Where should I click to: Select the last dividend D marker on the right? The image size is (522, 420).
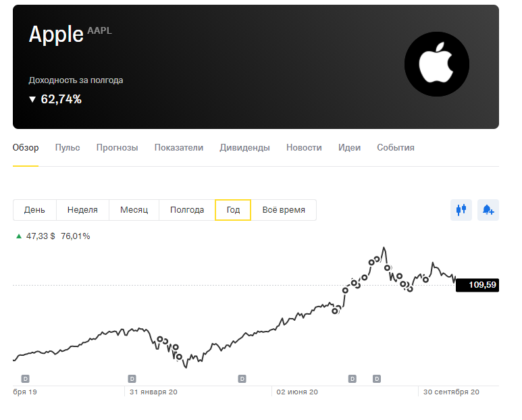tap(377, 379)
